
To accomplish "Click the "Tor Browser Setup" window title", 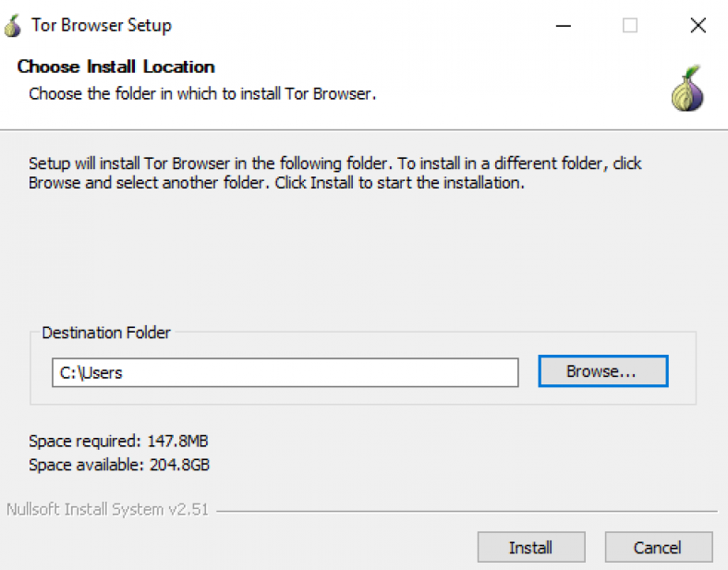I will [x=102, y=26].
